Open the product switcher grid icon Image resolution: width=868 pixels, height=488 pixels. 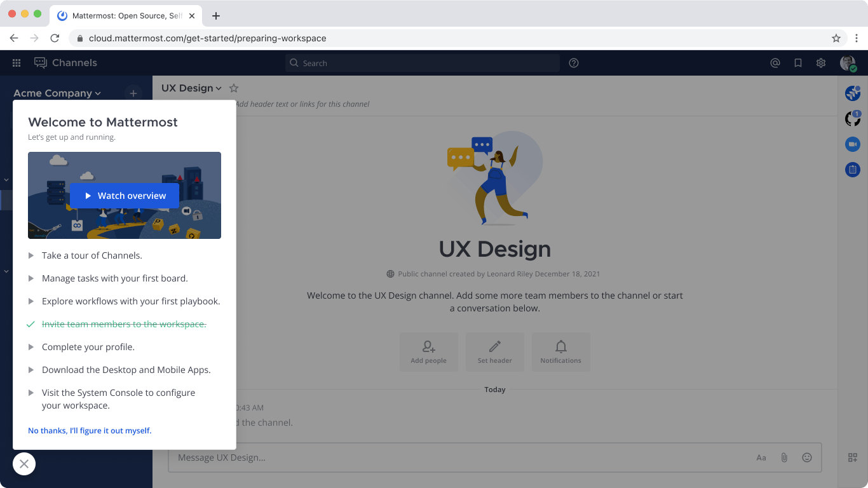pyautogui.click(x=17, y=63)
